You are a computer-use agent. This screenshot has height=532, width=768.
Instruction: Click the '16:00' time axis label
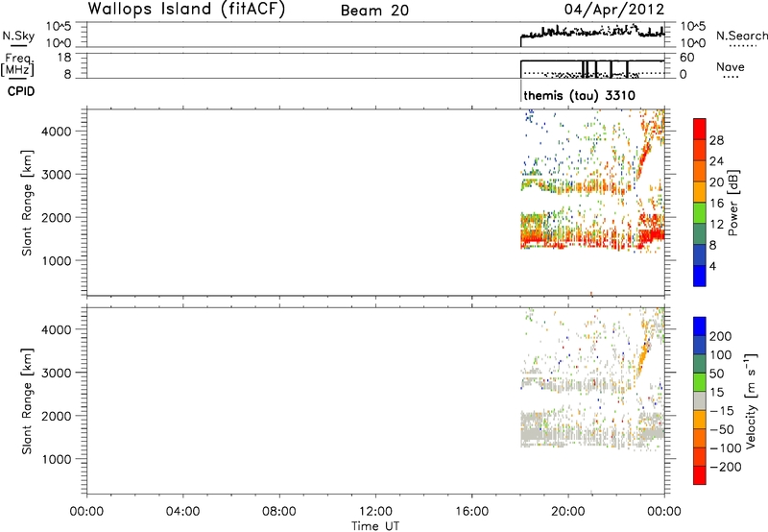[x=472, y=512]
